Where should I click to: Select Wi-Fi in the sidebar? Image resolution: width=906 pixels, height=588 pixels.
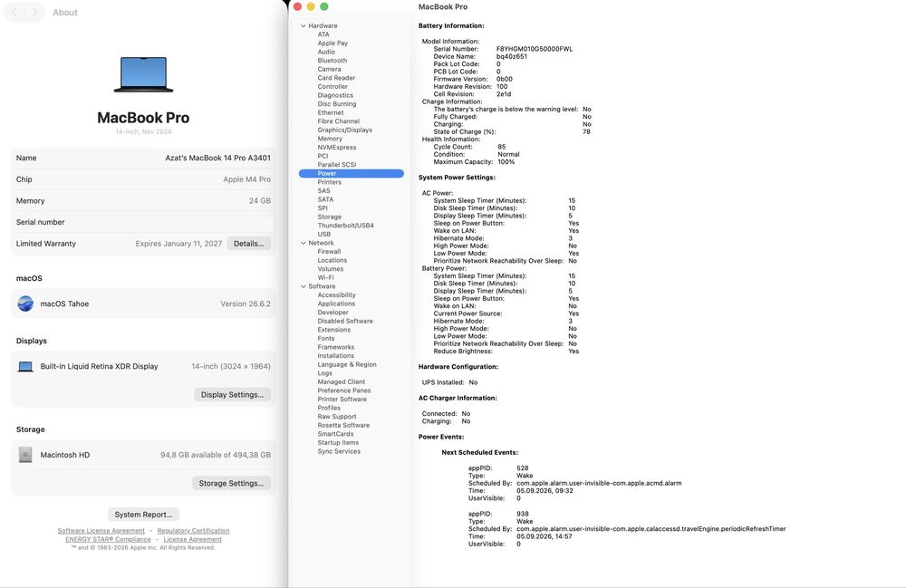tap(325, 278)
